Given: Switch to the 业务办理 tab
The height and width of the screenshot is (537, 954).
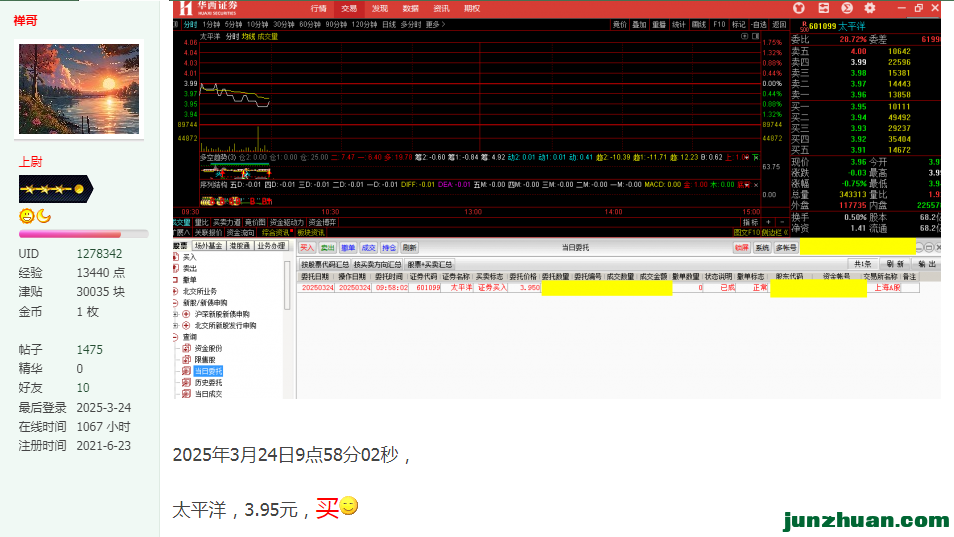Looking at the screenshot, I should (271, 246).
